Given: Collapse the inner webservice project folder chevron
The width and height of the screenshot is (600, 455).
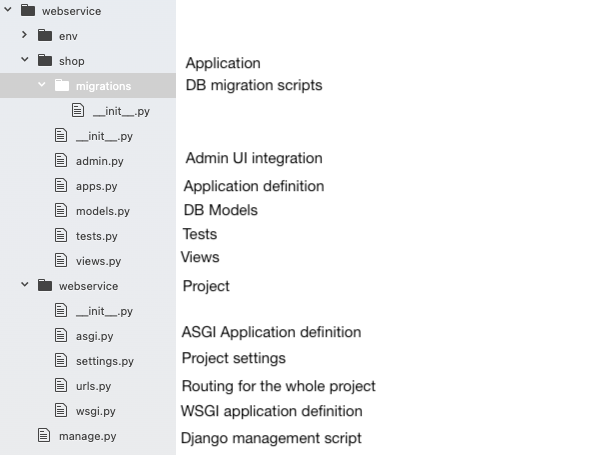Looking at the screenshot, I should coord(25,286).
